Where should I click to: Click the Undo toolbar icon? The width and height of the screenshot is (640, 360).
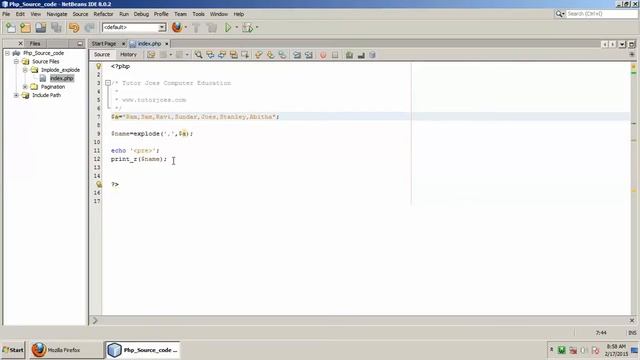[74, 27]
